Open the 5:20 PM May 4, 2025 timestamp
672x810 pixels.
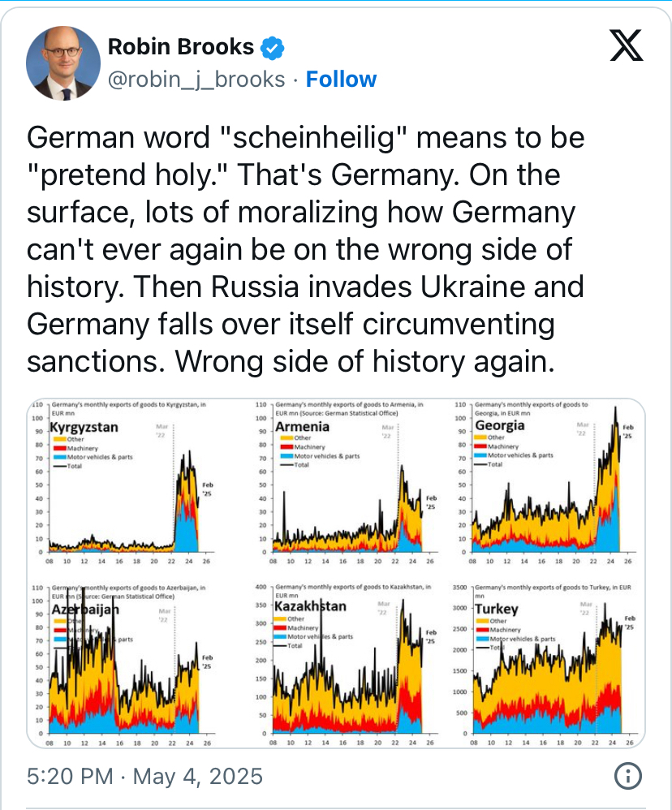pos(144,777)
